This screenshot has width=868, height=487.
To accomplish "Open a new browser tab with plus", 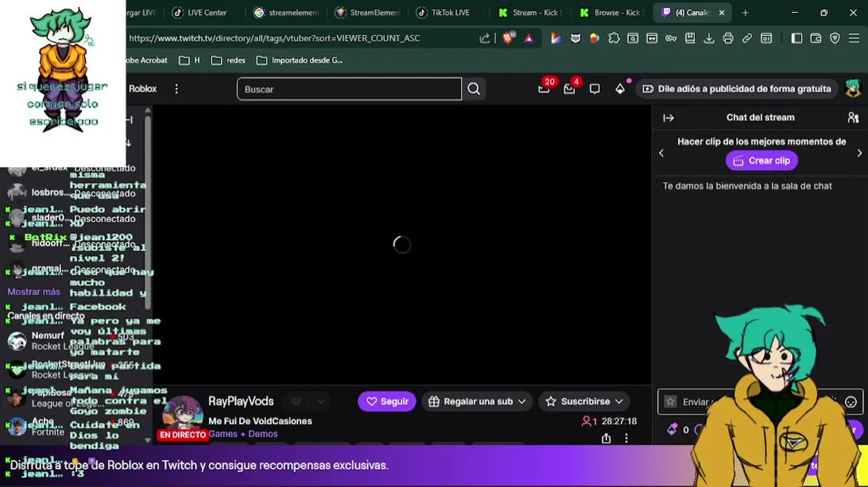I will pos(745,12).
